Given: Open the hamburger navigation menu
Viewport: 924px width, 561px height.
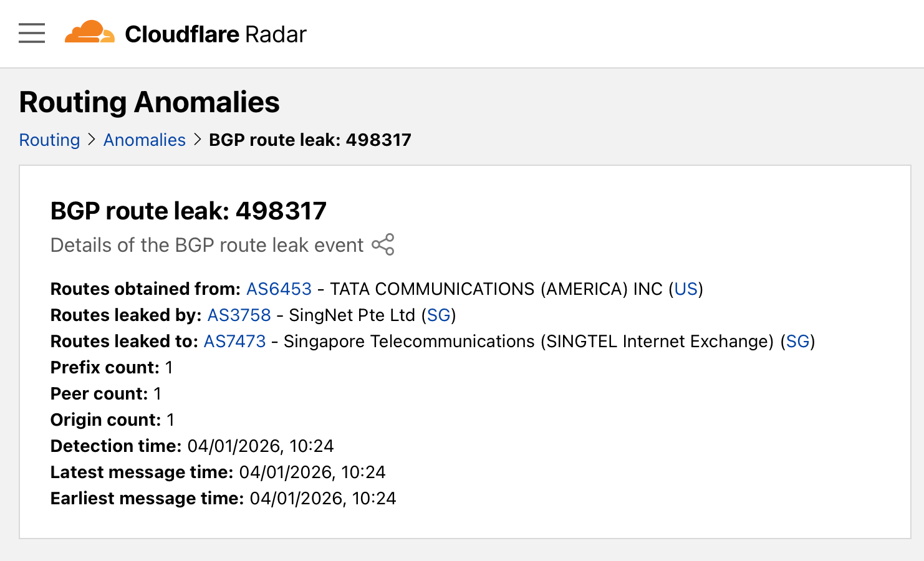Looking at the screenshot, I should [32, 33].
